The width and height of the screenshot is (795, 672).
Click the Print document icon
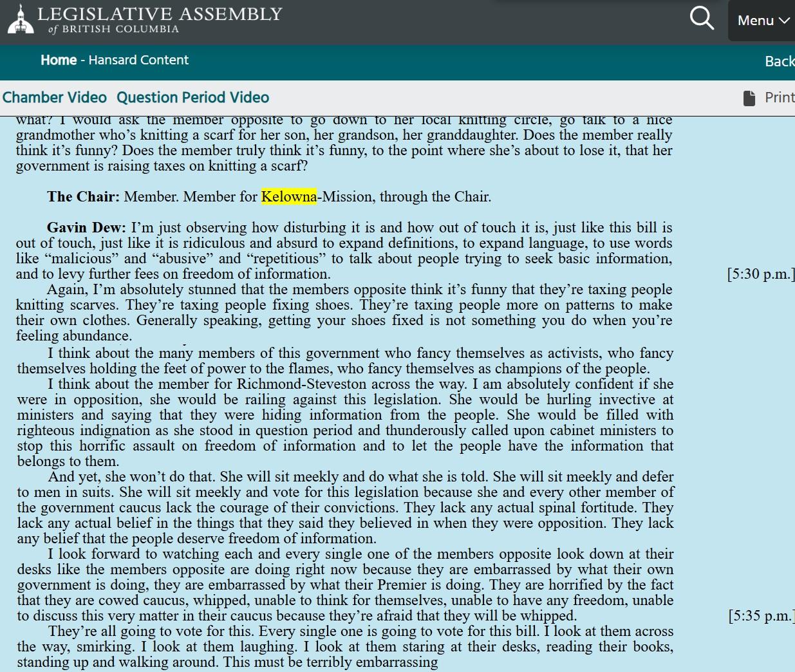click(749, 98)
